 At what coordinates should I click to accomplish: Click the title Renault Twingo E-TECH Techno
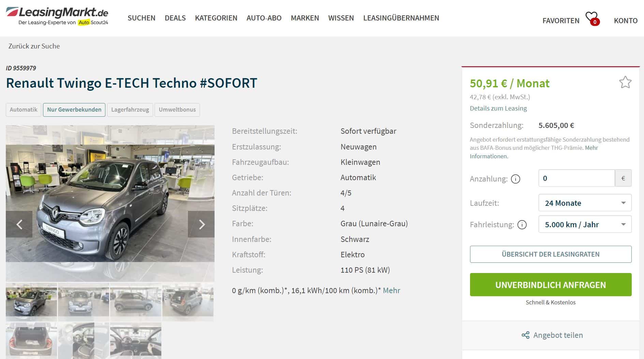131,83
